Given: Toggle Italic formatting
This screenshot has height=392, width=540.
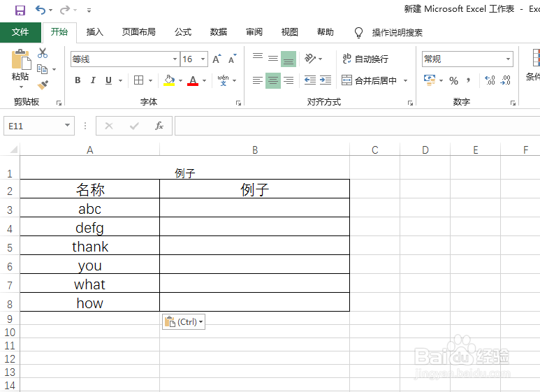Looking at the screenshot, I should pyautogui.click(x=93, y=80).
